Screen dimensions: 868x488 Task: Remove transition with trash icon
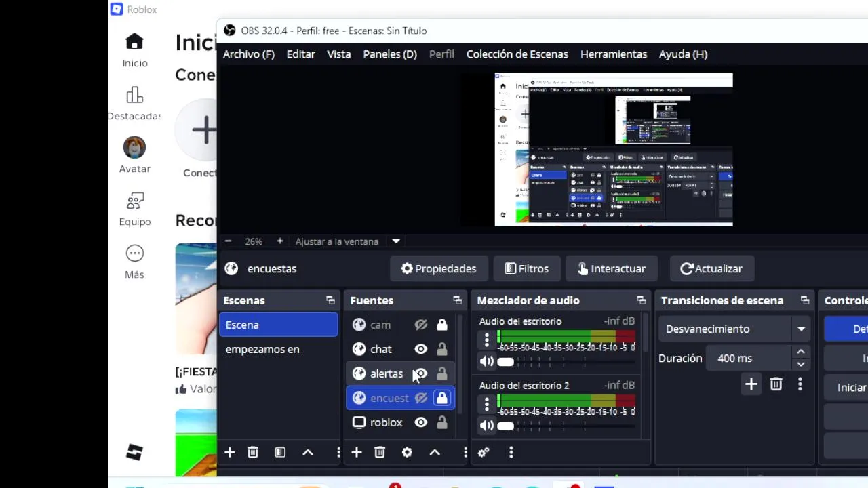pyautogui.click(x=776, y=385)
